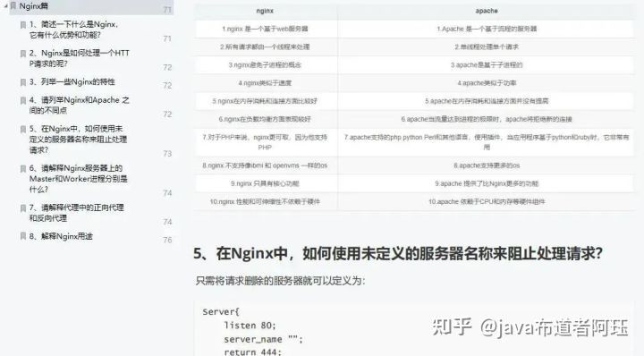
Task: Click bookmark icon beside 8、解释Nginx用途
Action: pos(23,236)
